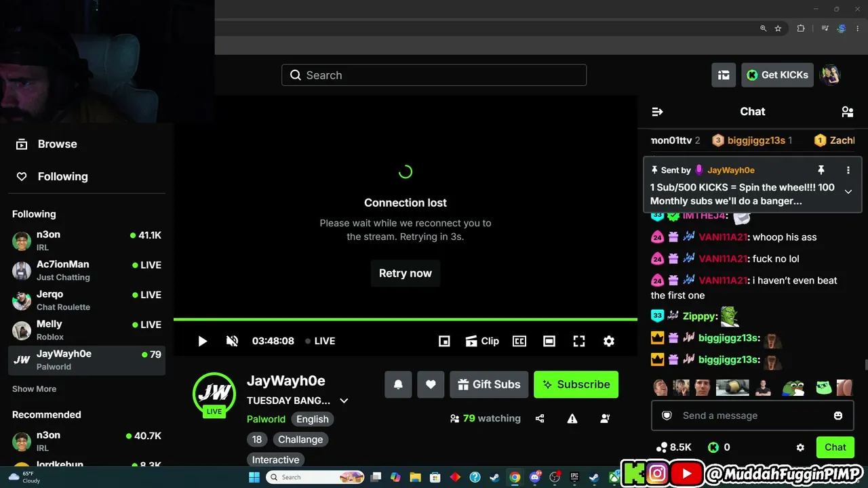The height and width of the screenshot is (488, 868).
Task: Open chat settings gear
Action: coord(800,447)
